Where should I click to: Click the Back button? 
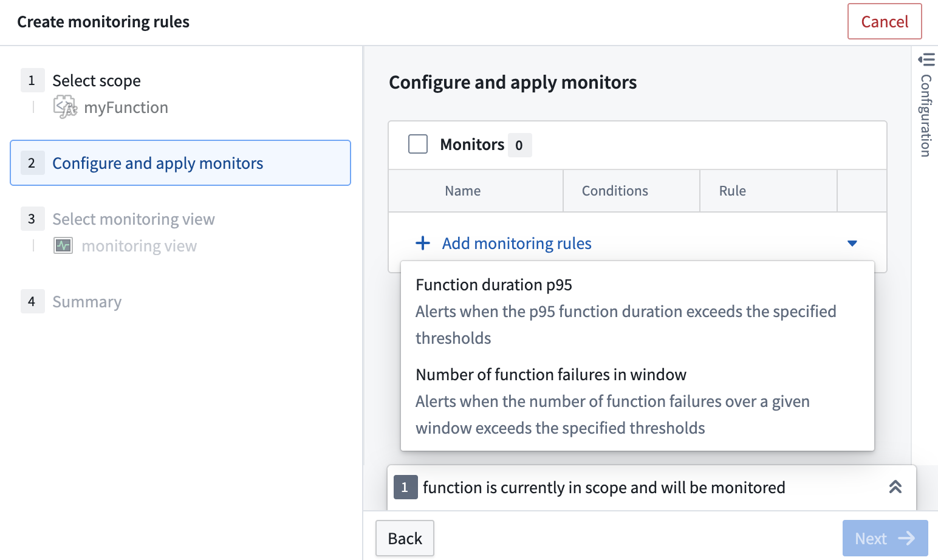(x=404, y=538)
